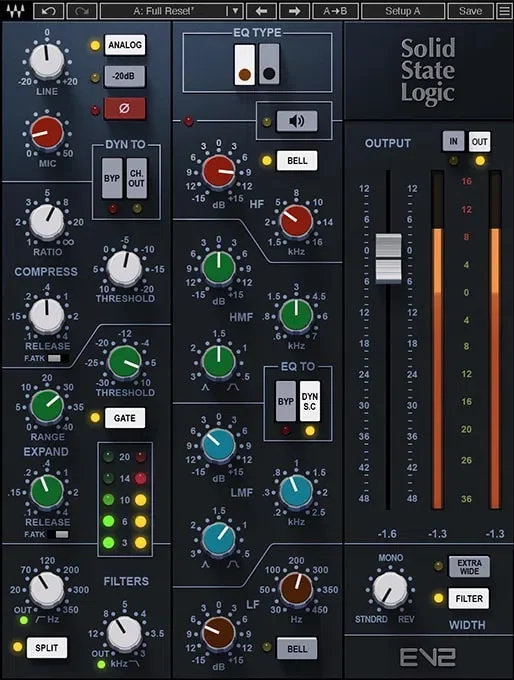Image resolution: width=514 pixels, height=680 pixels.
Task: Open the hamburger menu
Action: (504, 11)
